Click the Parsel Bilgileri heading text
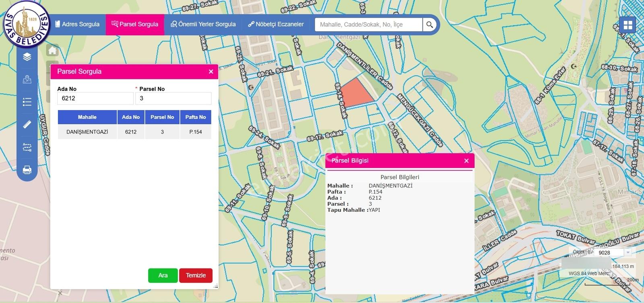Screen dimensions: 644x303 [400, 177]
